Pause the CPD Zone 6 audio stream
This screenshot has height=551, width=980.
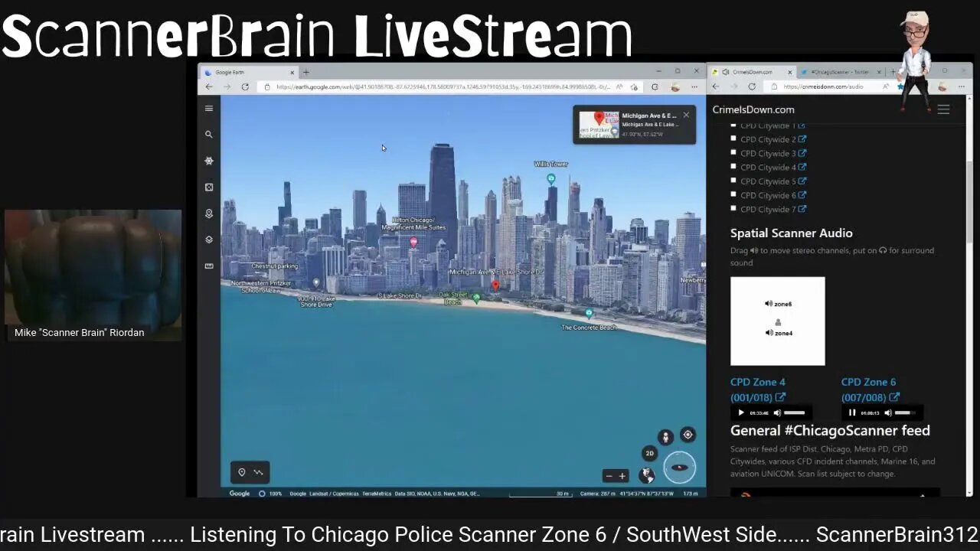coord(852,412)
